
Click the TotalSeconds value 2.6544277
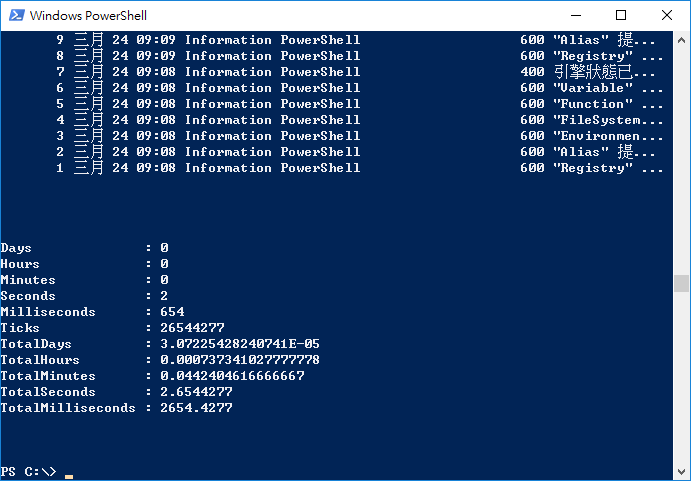point(196,392)
